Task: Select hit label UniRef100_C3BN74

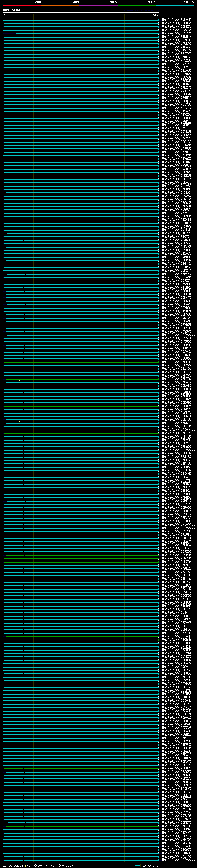Action: coord(177,389)
